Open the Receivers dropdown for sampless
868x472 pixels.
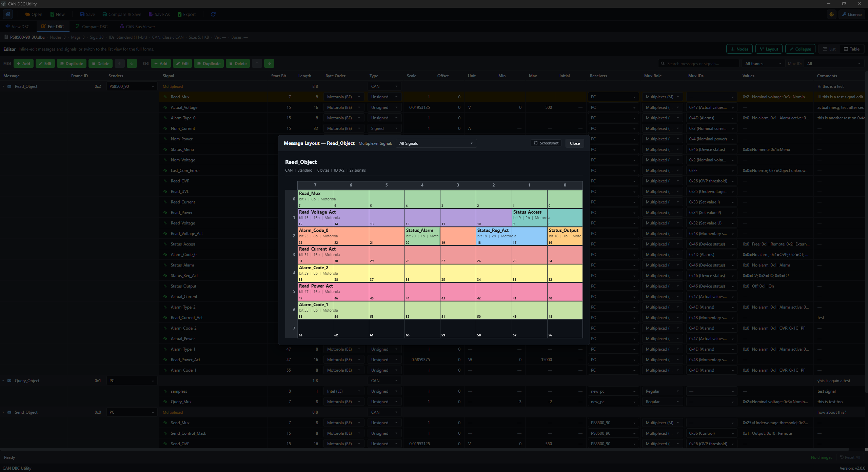613,391
